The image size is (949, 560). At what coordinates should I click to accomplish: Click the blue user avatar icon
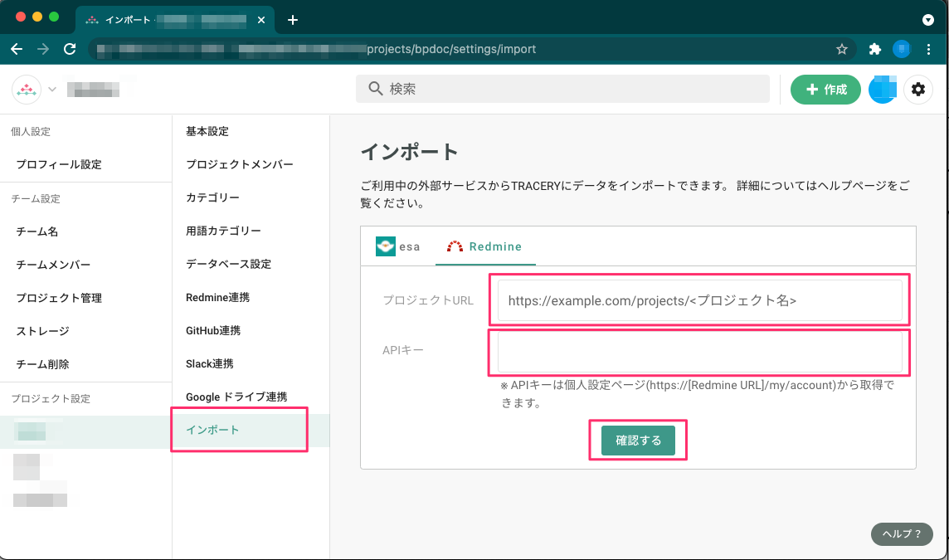[x=883, y=89]
